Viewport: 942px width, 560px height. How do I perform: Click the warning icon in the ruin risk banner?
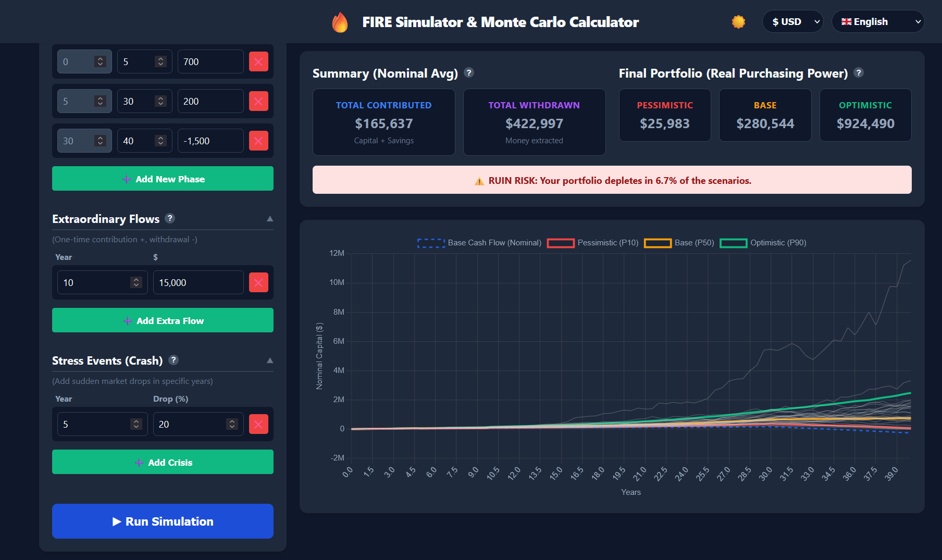(x=479, y=180)
